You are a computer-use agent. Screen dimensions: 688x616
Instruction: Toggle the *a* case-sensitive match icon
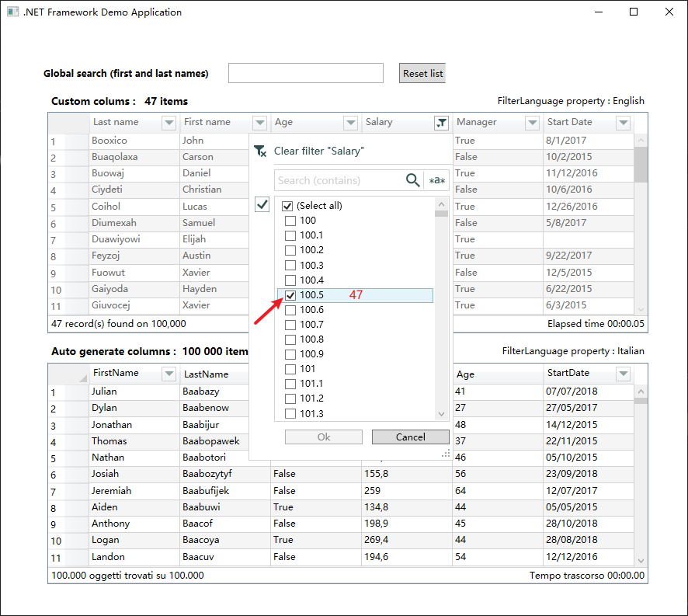click(x=436, y=179)
